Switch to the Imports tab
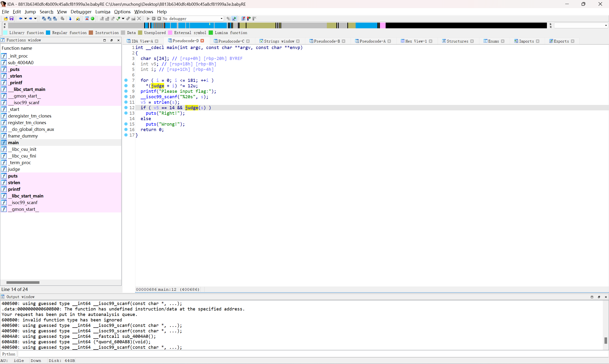 pos(526,41)
